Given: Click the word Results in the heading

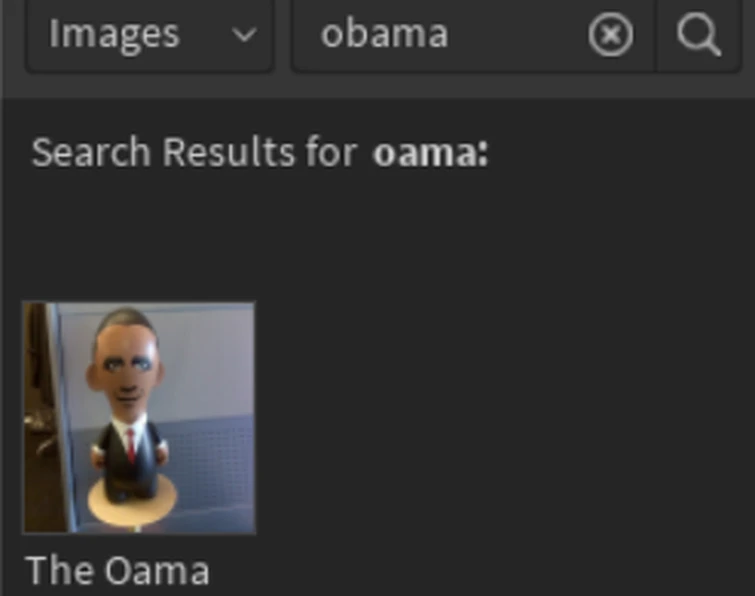Looking at the screenshot, I should click(228, 153).
